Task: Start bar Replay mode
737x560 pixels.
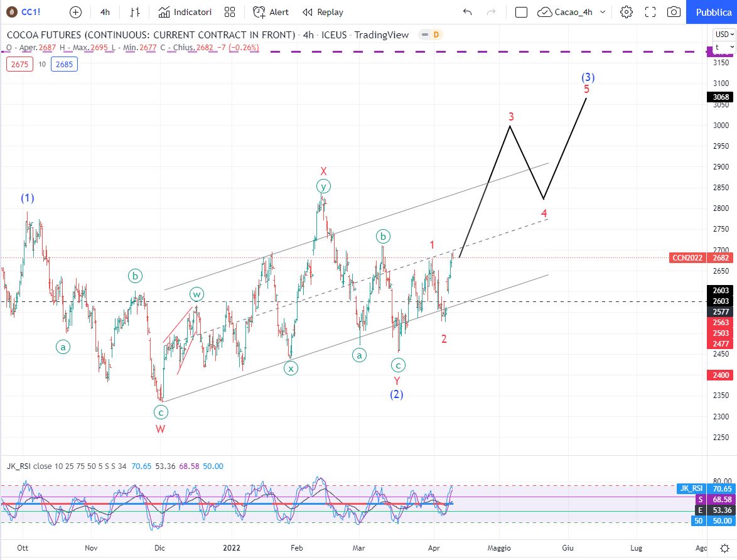Action: pyautogui.click(x=323, y=12)
